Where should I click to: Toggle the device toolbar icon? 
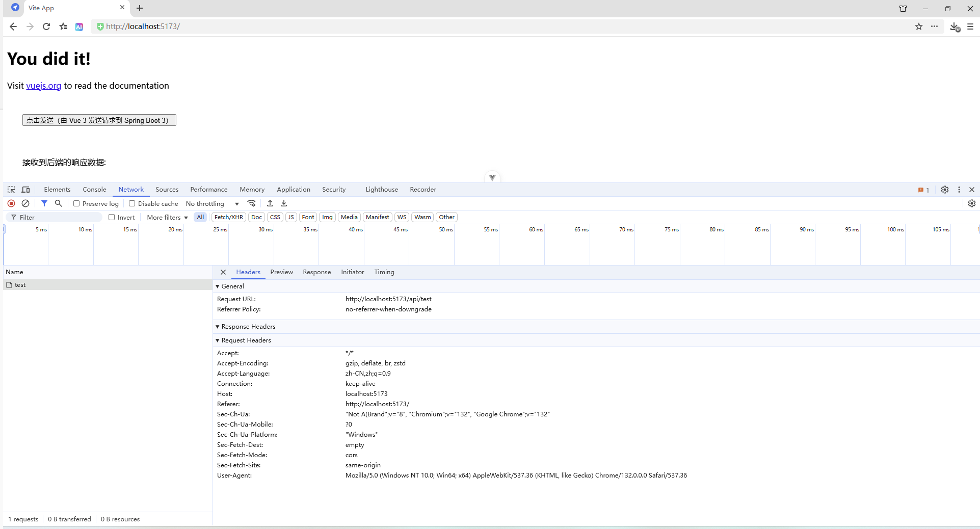tap(25, 190)
